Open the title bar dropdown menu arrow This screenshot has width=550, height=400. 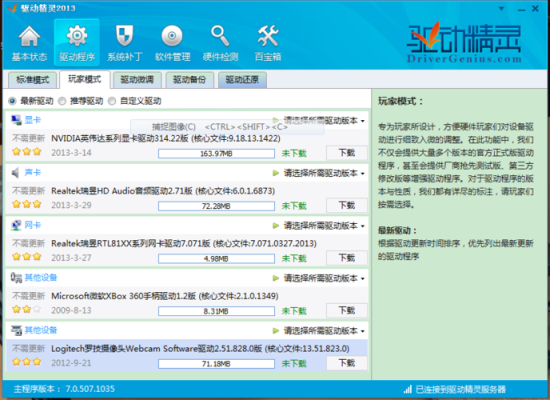coord(502,9)
